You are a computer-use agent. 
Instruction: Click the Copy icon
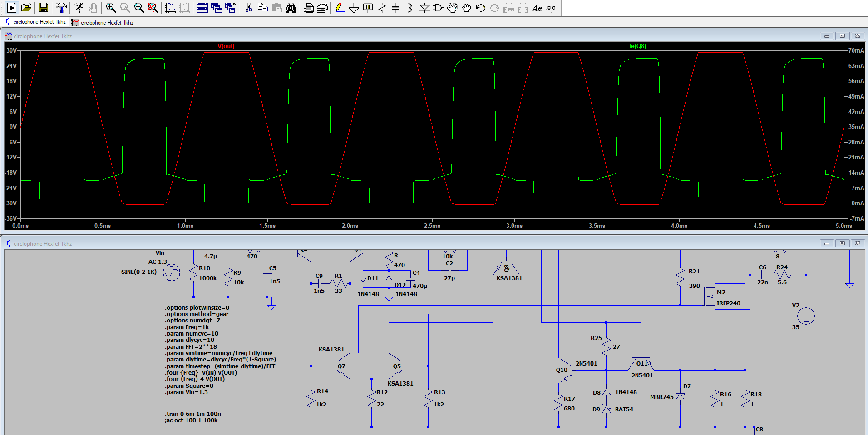[x=262, y=8]
